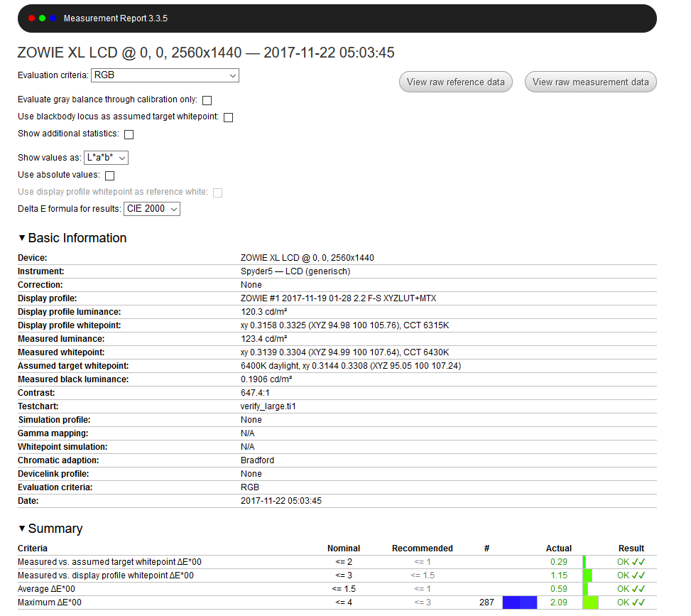Click Measured whitepoint CCT 6430K value
This screenshot has height=616, width=691.
coord(344,352)
